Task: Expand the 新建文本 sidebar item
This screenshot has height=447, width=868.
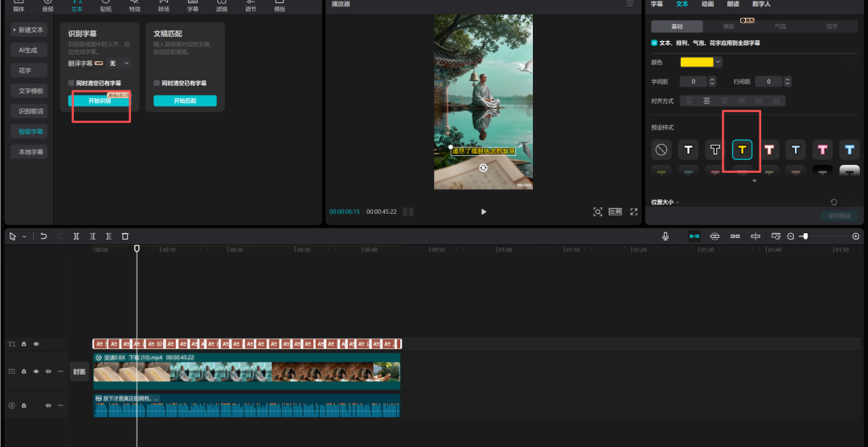Action: point(29,30)
